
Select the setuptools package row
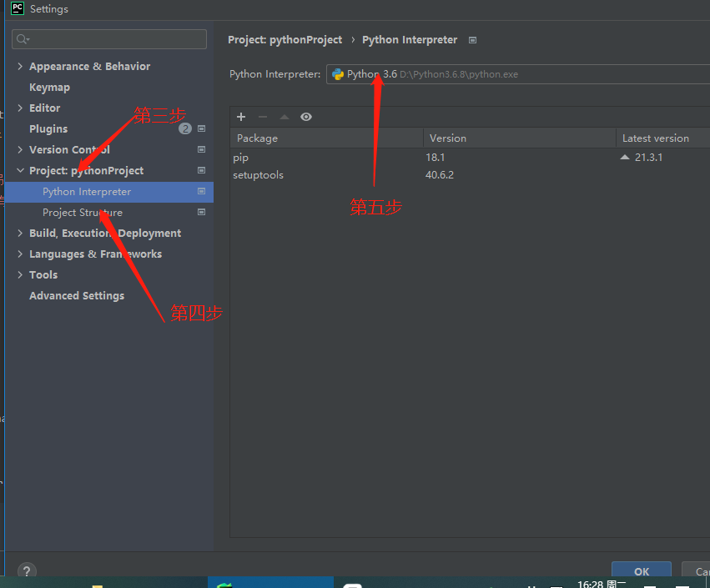click(x=470, y=174)
